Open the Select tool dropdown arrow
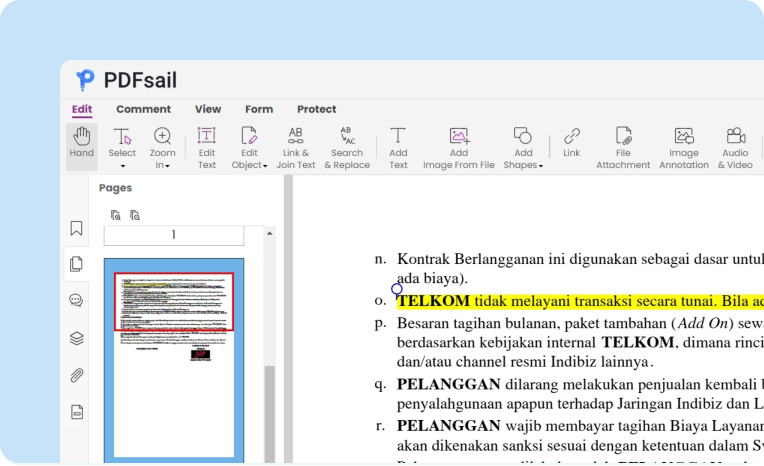The height and width of the screenshot is (466, 764). 123,166
